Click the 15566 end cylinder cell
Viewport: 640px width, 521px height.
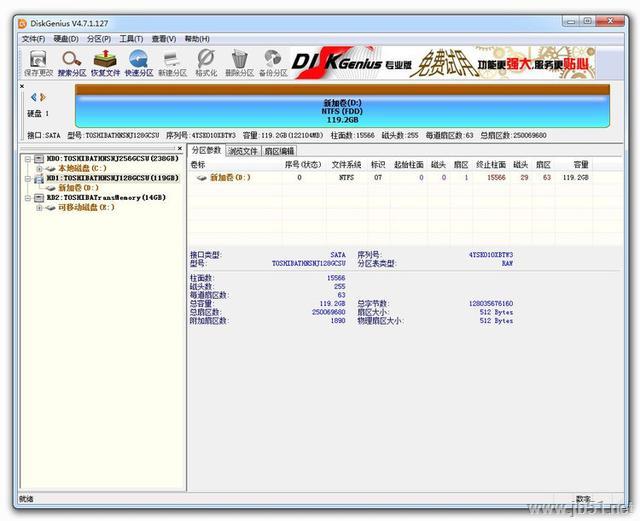tap(496, 178)
